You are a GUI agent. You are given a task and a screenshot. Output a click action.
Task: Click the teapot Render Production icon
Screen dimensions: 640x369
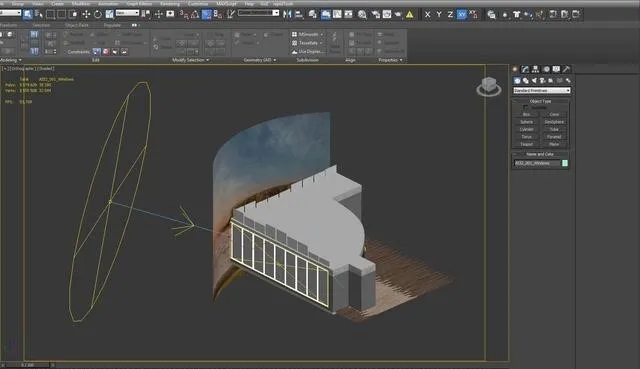pyautogui.click(x=398, y=14)
